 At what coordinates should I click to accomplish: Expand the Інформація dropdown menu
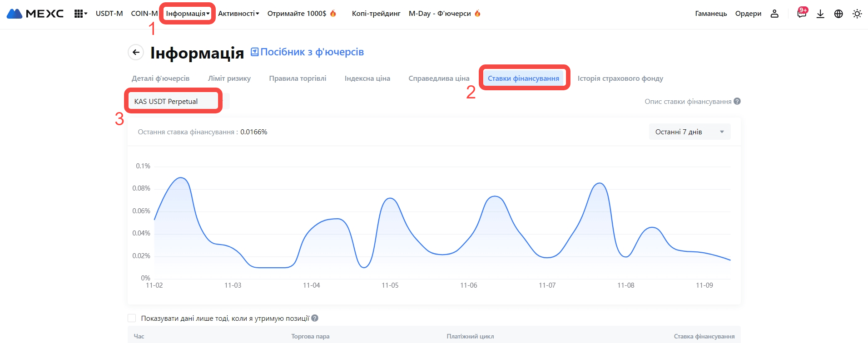point(188,14)
